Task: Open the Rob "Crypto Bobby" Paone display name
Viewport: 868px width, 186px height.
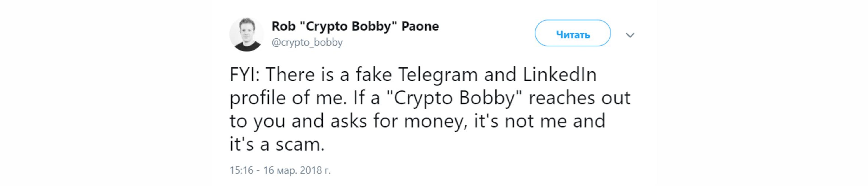Action: click(x=355, y=26)
